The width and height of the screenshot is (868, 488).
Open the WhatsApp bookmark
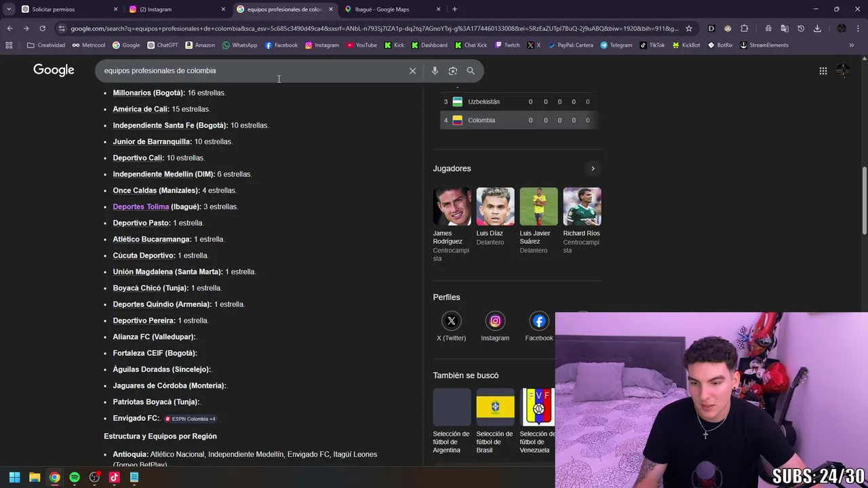pos(240,45)
